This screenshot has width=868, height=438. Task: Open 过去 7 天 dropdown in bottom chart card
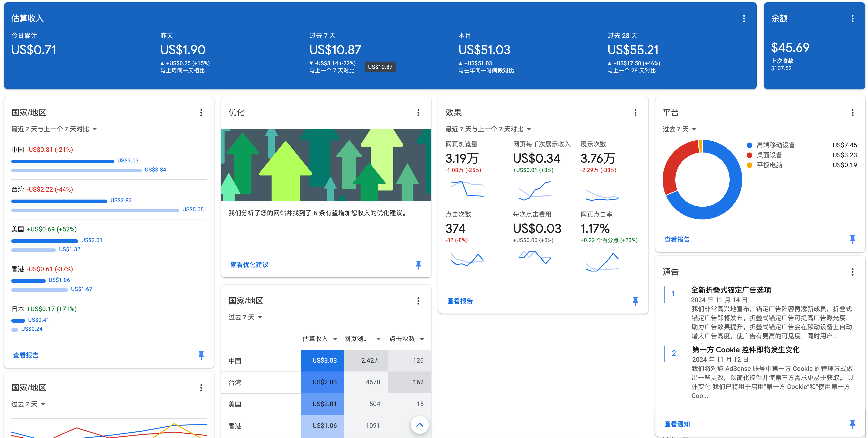28,404
